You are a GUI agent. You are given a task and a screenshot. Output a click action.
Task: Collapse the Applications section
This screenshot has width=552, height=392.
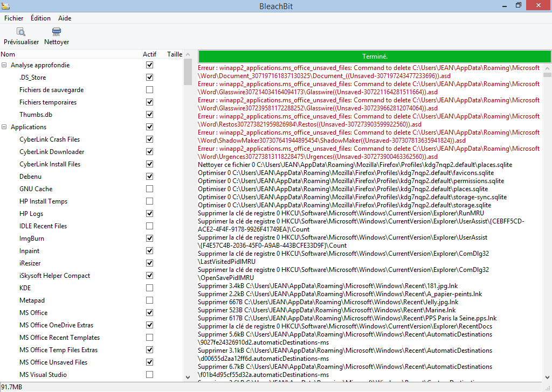point(4,127)
